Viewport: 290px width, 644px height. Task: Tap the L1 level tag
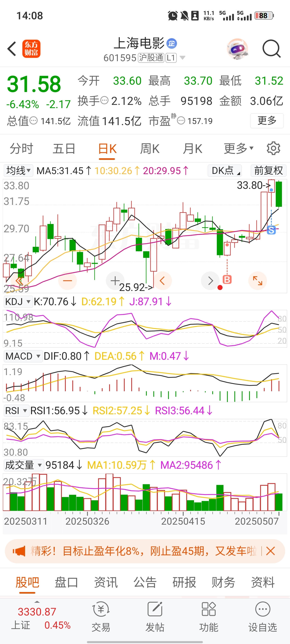171,58
